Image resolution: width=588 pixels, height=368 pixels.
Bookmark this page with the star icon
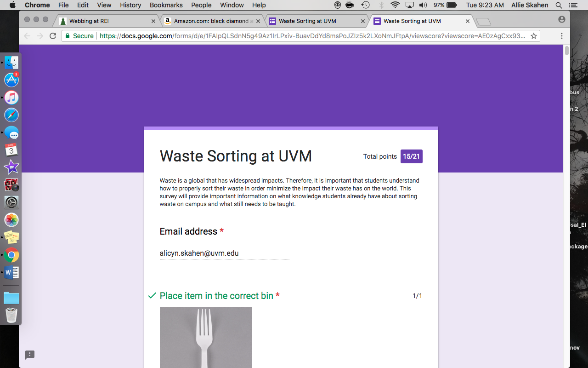(534, 36)
